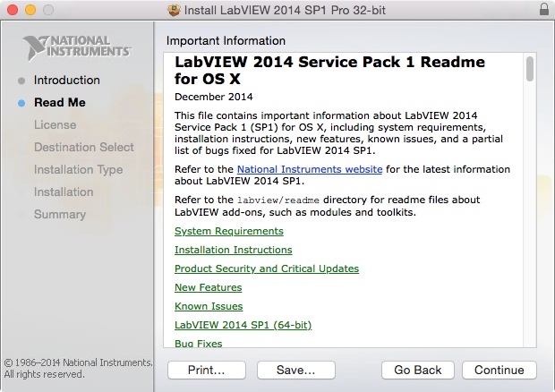The width and height of the screenshot is (555, 392).
Task: Click the Destination Select step
Action: [84, 147]
